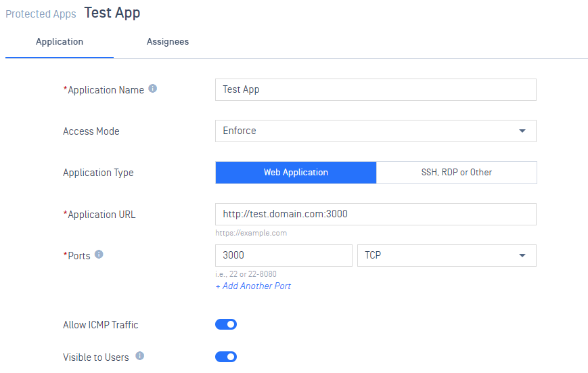
Task: Click the Test App page title
Action: click(x=112, y=13)
